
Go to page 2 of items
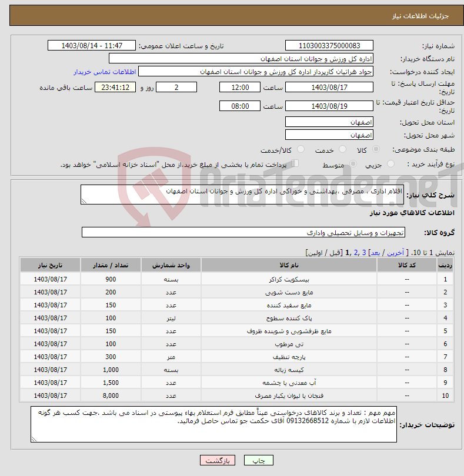(x=356, y=253)
